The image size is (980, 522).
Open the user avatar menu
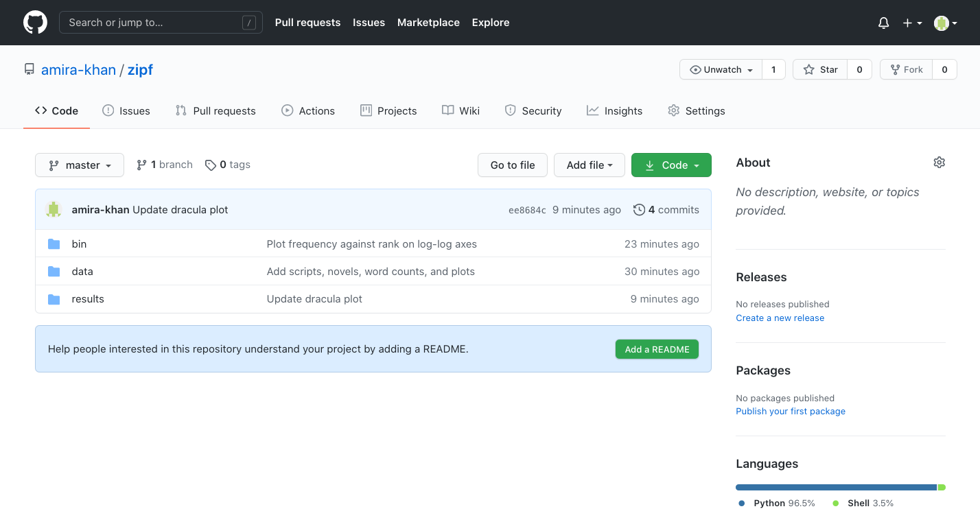[946, 23]
